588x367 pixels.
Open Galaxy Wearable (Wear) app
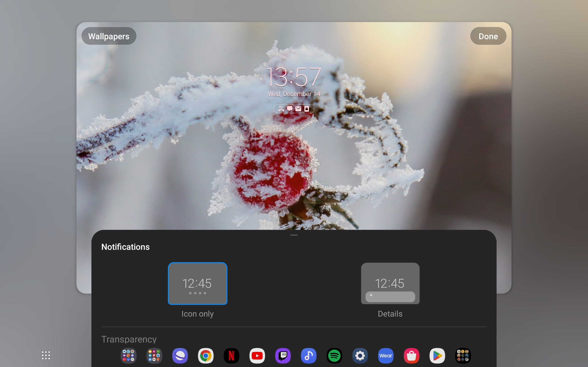(x=386, y=356)
